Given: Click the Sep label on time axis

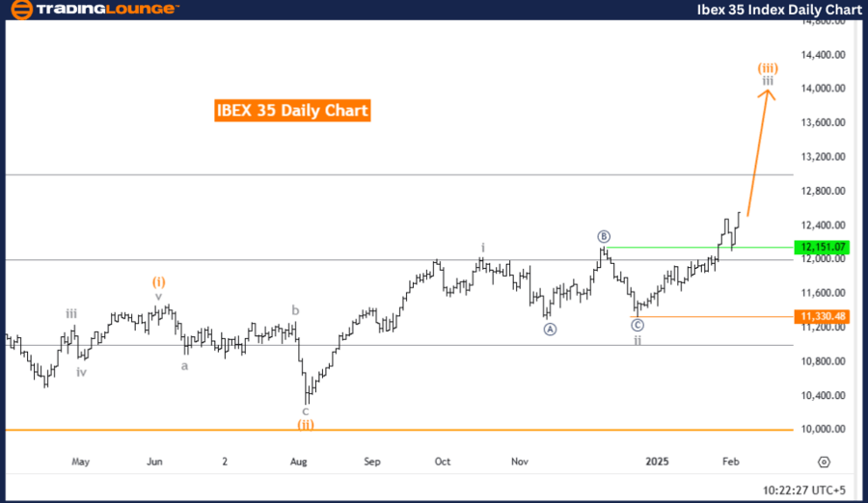Looking at the screenshot, I should pos(372,463).
